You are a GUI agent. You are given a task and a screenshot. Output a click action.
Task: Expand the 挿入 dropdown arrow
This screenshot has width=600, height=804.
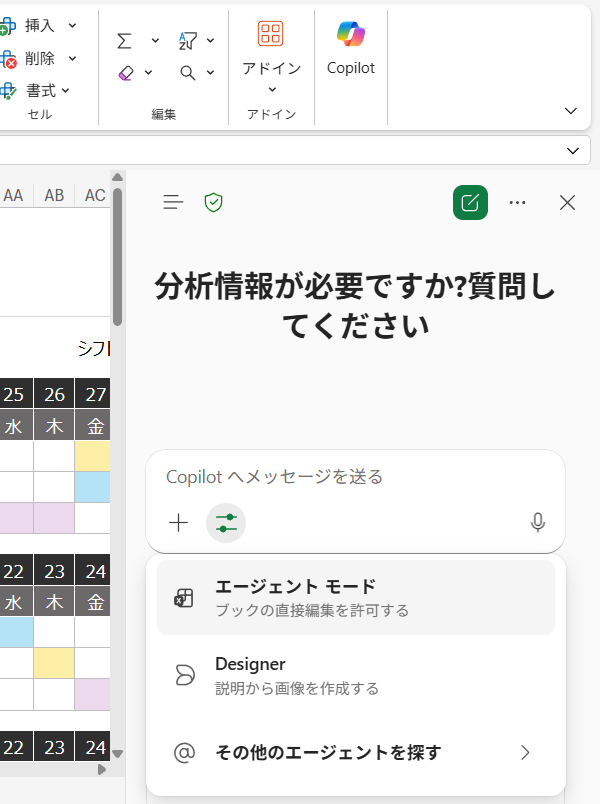[73, 25]
